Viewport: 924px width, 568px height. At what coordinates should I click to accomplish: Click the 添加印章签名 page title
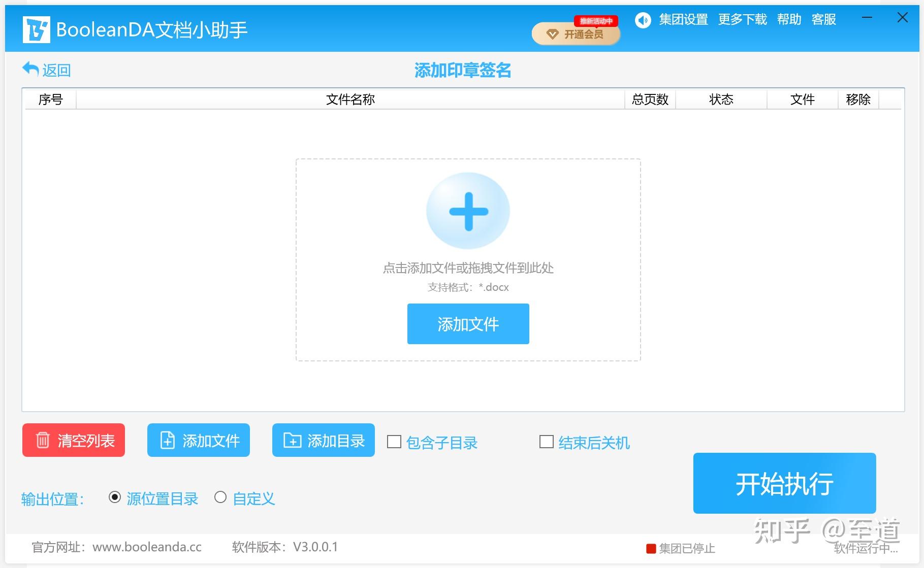pyautogui.click(x=462, y=70)
